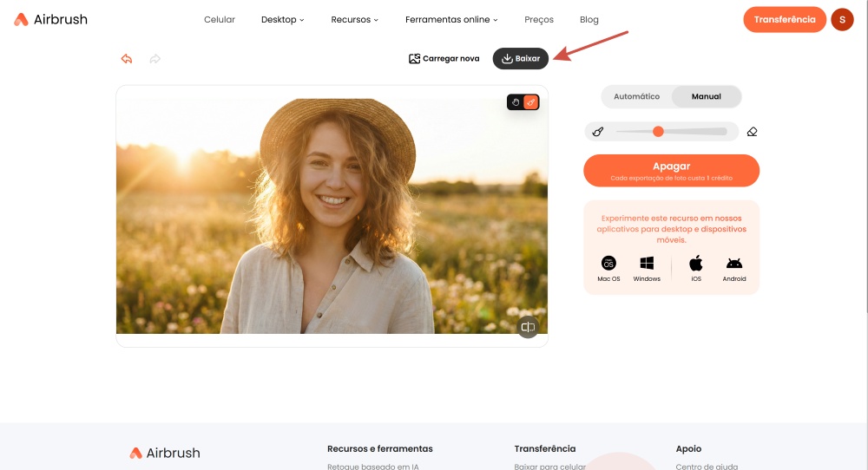Screen dimensions: 868x470
Task: Undo last edit with back arrow
Action: click(x=127, y=59)
